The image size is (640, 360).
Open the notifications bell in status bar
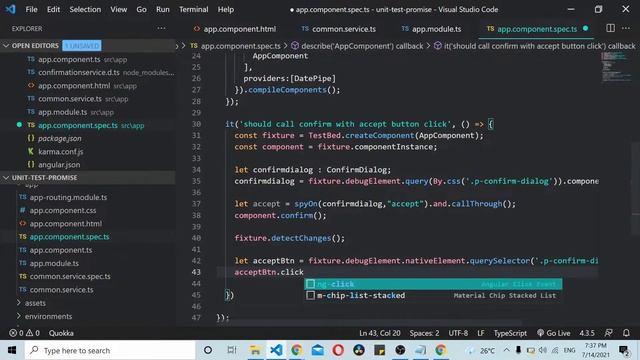pos(626,333)
